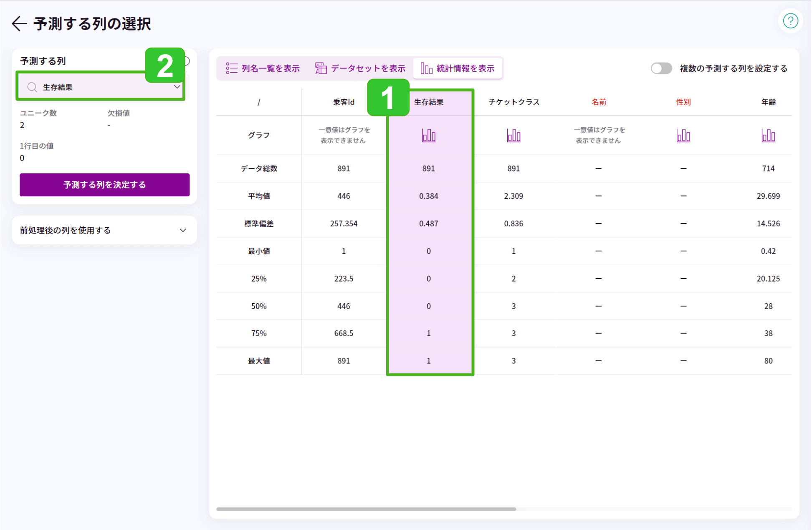Click the 最小値 row label

tap(259, 251)
